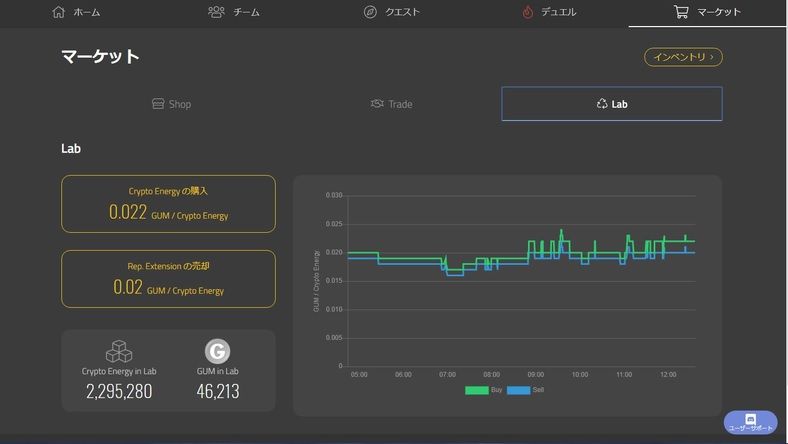Click the team people icon

(x=216, y=12)
